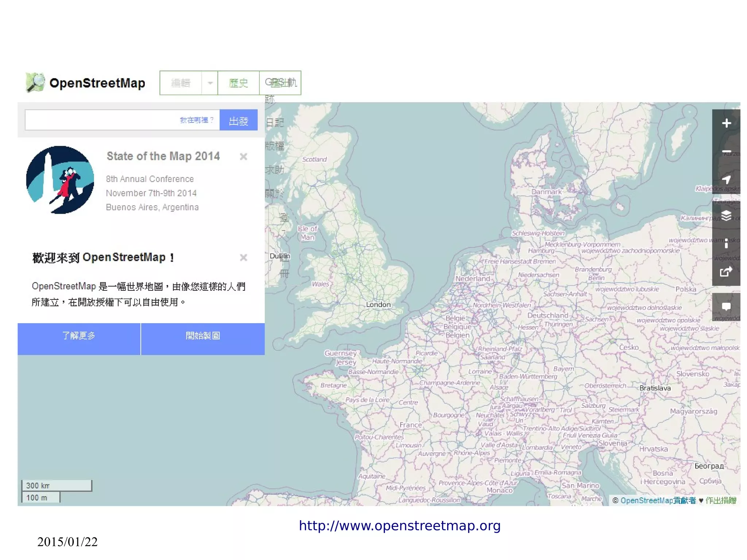
Task: Click the 300 km scale bar
Action: [x=57, y=485]
